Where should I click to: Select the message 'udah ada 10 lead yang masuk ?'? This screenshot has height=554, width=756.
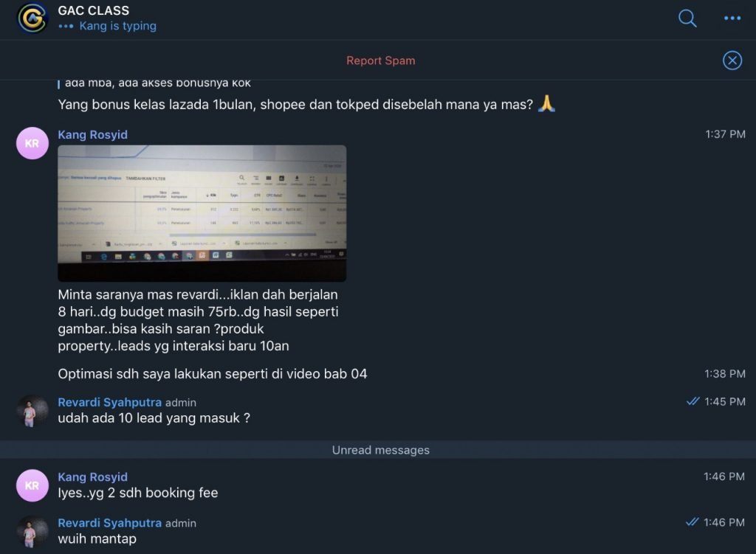154,418
